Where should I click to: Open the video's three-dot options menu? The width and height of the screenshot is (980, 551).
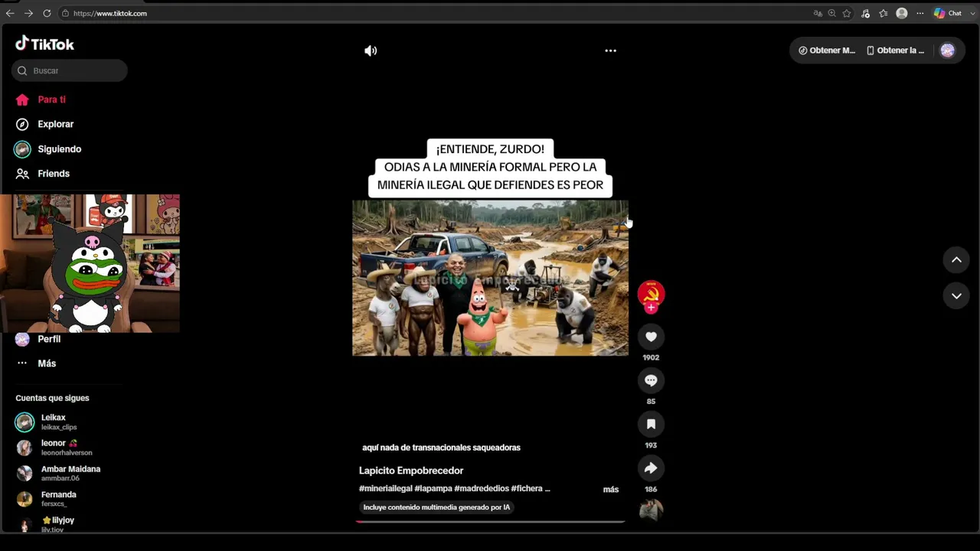click(610, 51)
